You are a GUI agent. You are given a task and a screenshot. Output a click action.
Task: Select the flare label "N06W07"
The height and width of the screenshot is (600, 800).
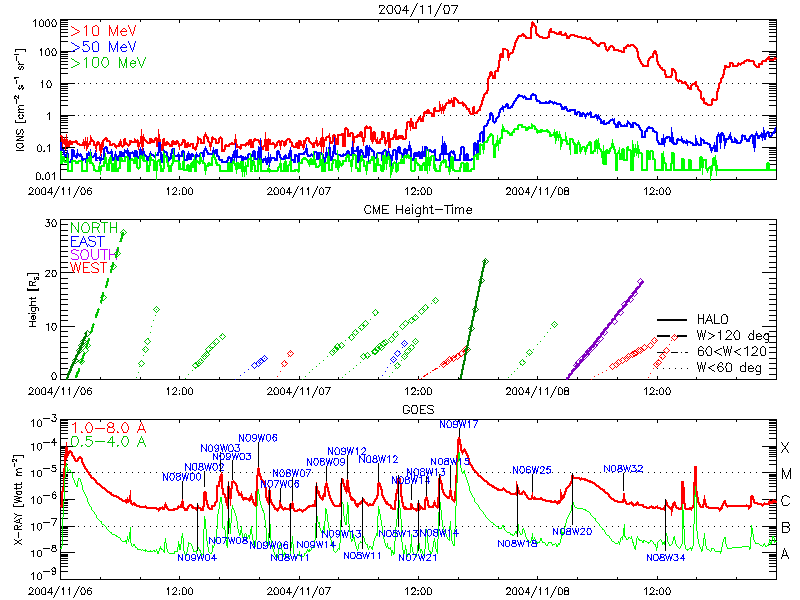point(291,473)
